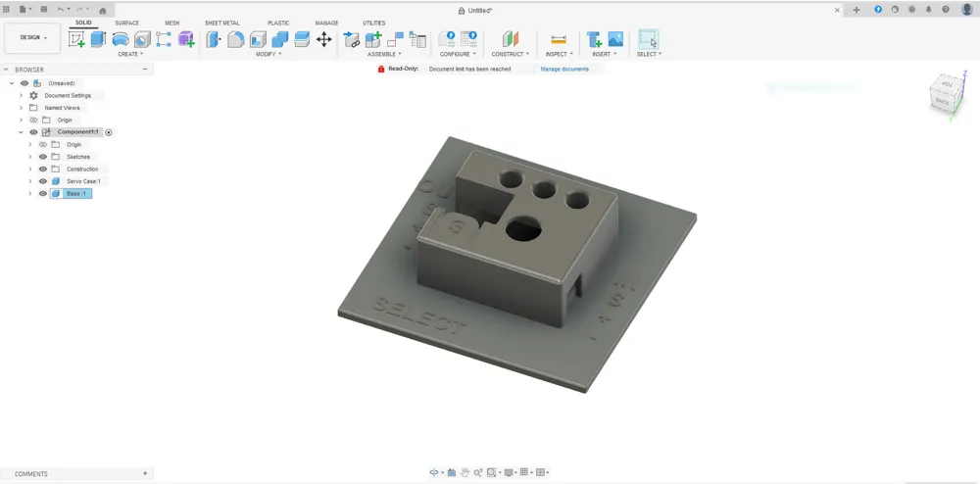980x484 pixels.
Task: Select the Fillet tool
Action: [x=235, y=39]
